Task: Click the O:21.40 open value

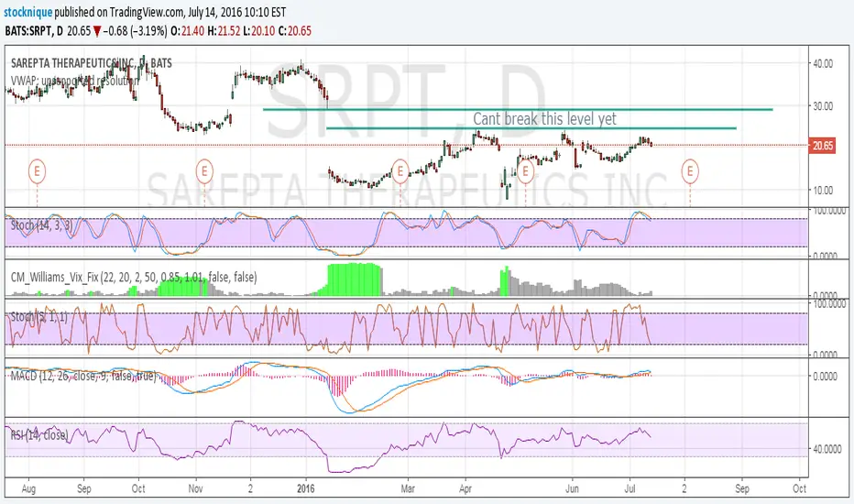Action: click(188, 31)
